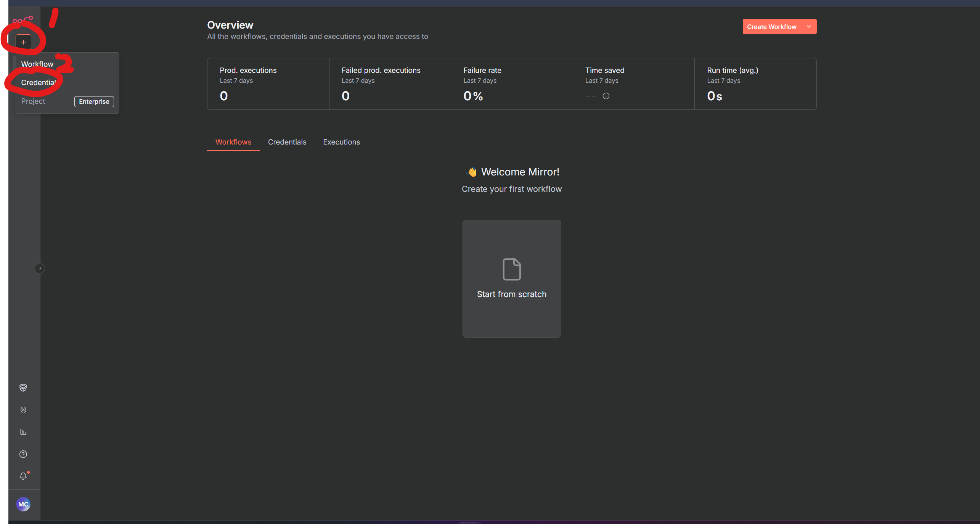Open the dropdown arrow beside Create Workflow
980x524 pixels.
point(809,27)
